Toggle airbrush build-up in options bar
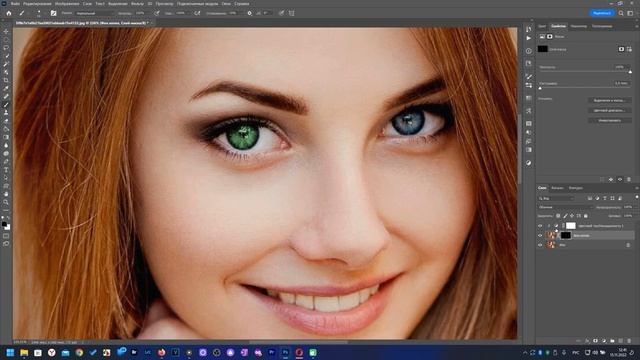The width and height of the screenshot is (640, 360). tap(197, 13)
